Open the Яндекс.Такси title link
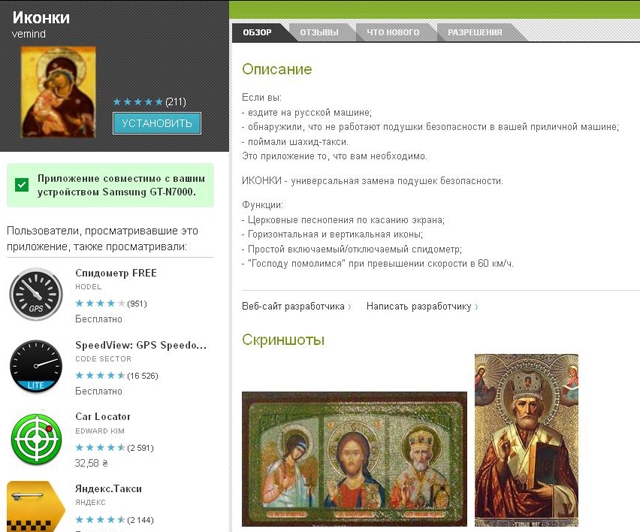The image size is (640, 532). (109, 489)
